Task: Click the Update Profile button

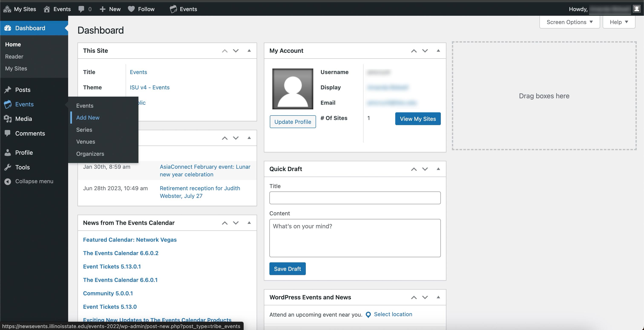Action: pyautogui.click(x=293, y=122)
